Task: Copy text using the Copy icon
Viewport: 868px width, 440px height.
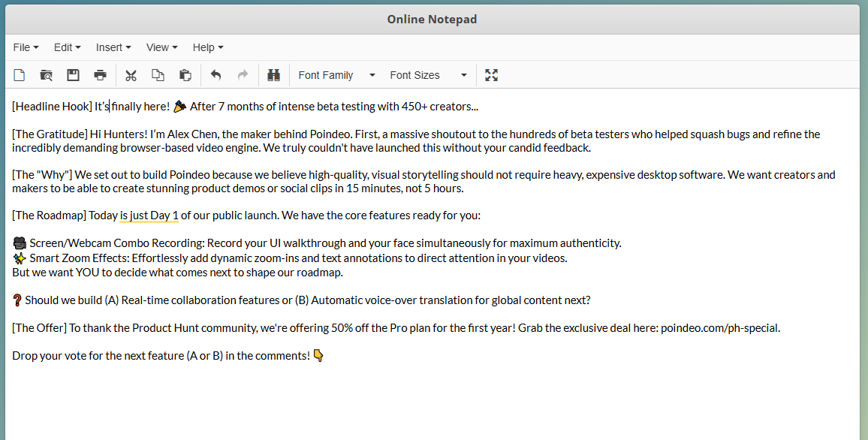Action: 158,74
